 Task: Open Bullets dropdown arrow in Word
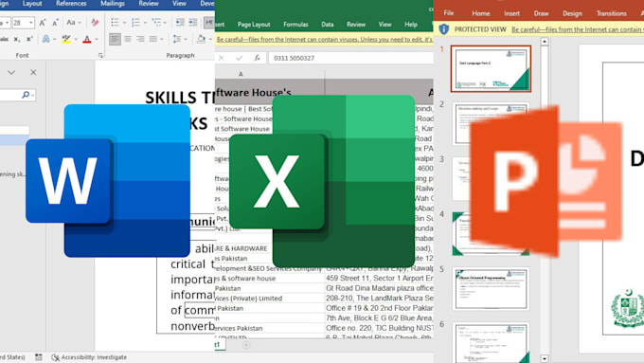pyautogui.click(x=124, y=23)
